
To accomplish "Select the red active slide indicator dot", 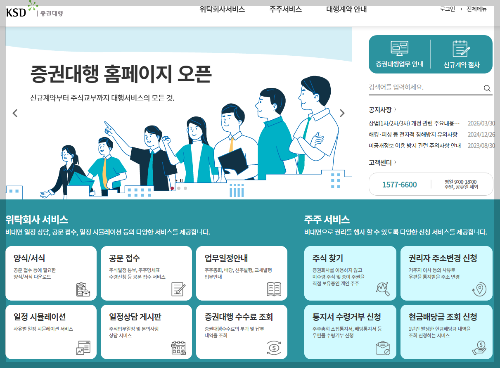I will coord(172,188).
